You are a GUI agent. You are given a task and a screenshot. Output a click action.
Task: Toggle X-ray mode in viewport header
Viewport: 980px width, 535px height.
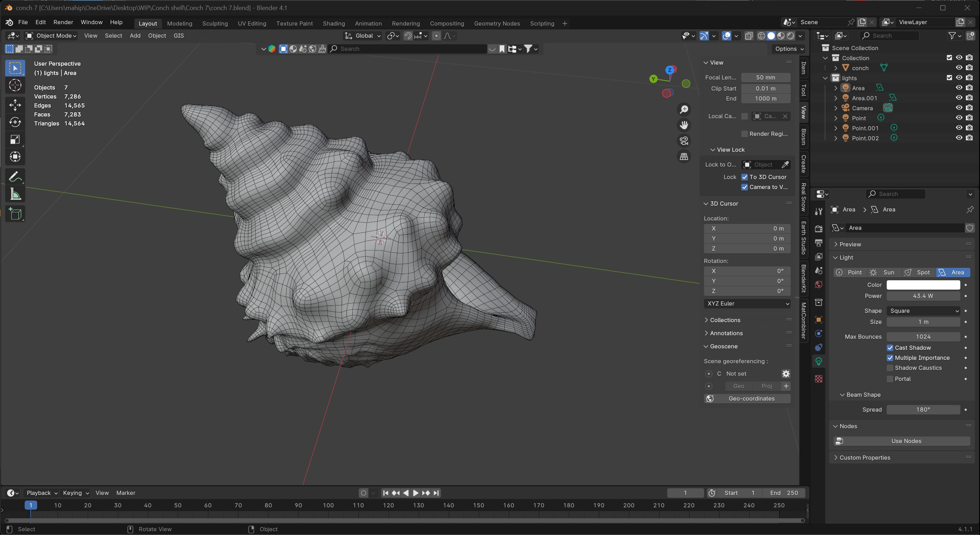(749, 35)
